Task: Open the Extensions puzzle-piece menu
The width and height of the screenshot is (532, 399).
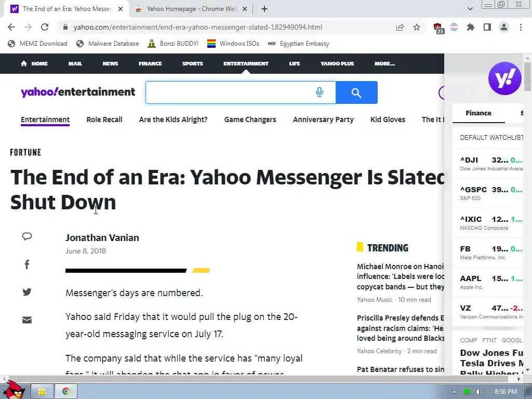Action: [x=471, y=27]
